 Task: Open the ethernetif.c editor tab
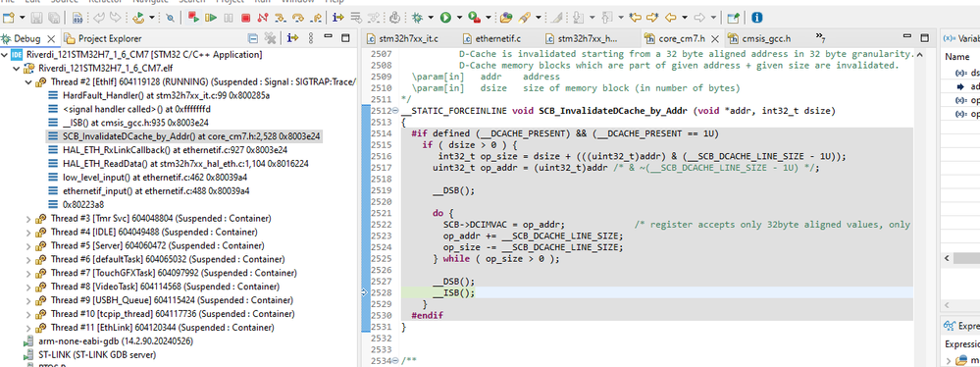tap(491, 39)
